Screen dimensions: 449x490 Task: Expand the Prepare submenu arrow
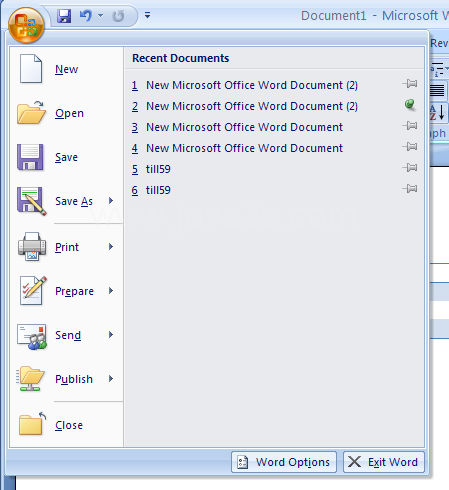pos(111,290)
